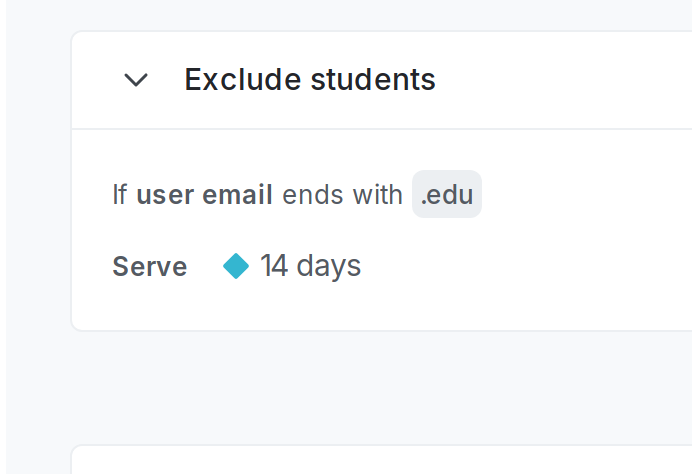Collapse the Exclude students rule chevron
This screenshot has height=474, width=692.
coord(135,80)
